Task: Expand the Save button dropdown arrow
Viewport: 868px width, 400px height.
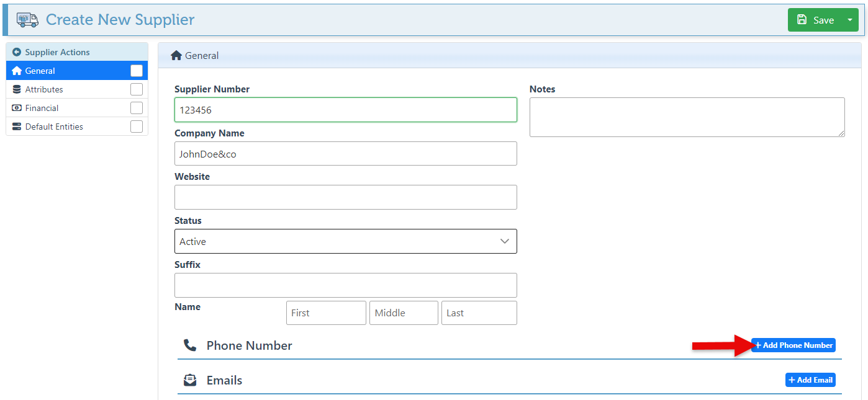Action: 850,20
